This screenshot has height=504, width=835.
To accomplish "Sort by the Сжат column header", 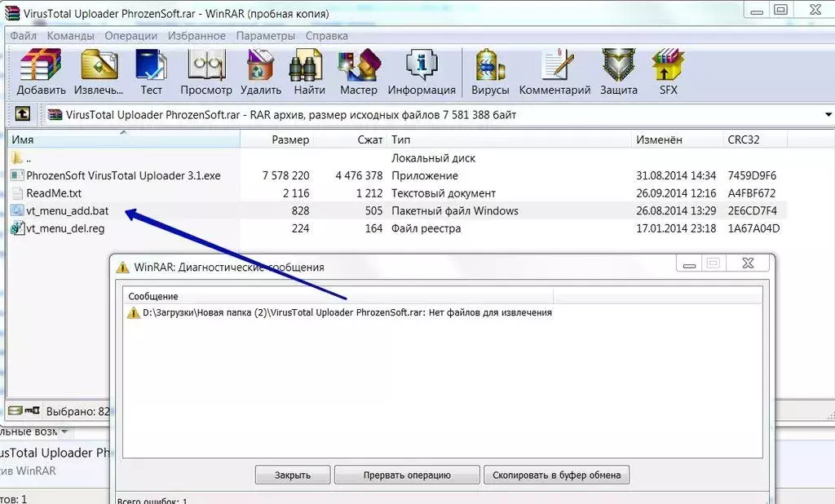I will click(x=349, y=139).
